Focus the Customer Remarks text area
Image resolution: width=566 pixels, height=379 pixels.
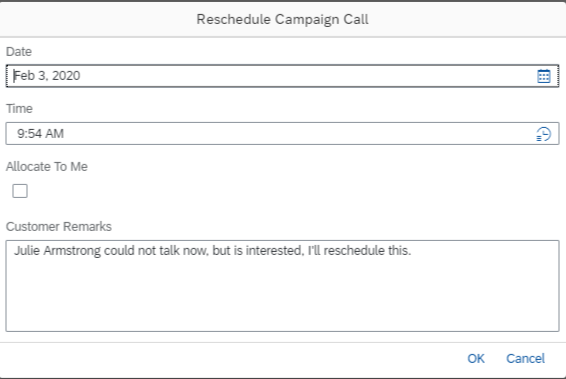282,286
